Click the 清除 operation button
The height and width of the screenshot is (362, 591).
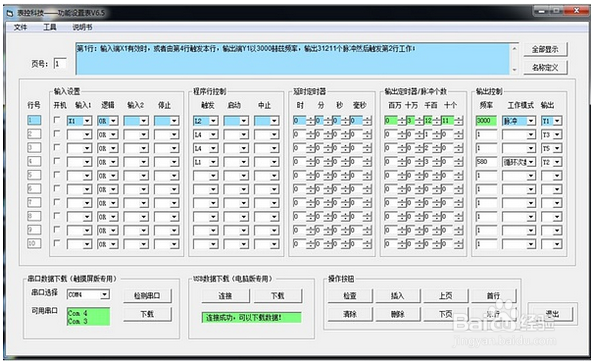(x=350, y=314)
